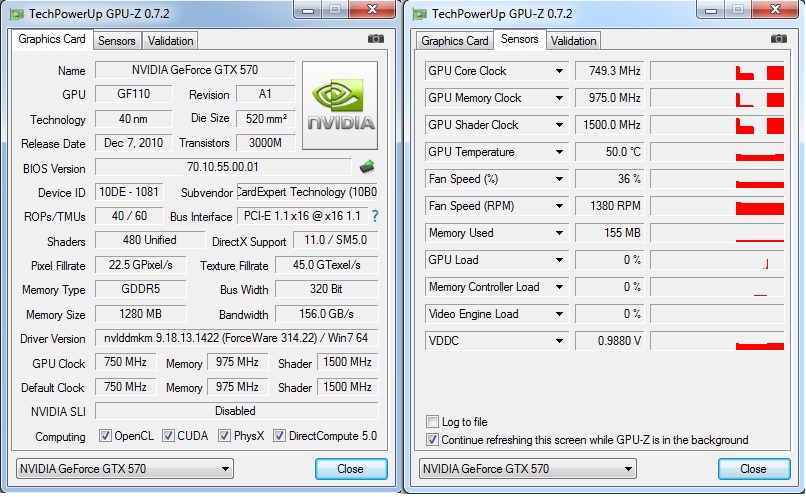Click Close button in left window
The height and width of the screenshot is (497, 806).
351,469
